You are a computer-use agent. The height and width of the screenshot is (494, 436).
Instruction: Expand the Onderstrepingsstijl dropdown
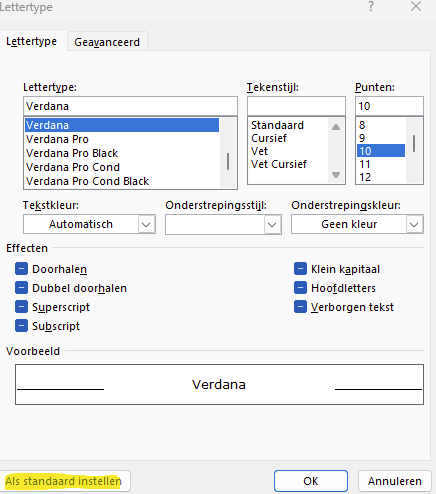pyautogui.click(x=223, y=224)
